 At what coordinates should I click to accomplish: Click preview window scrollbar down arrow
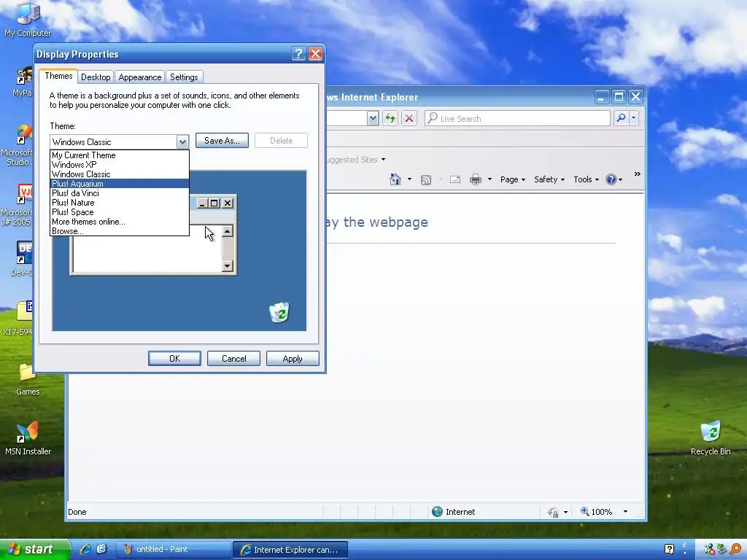coord(228,265)
